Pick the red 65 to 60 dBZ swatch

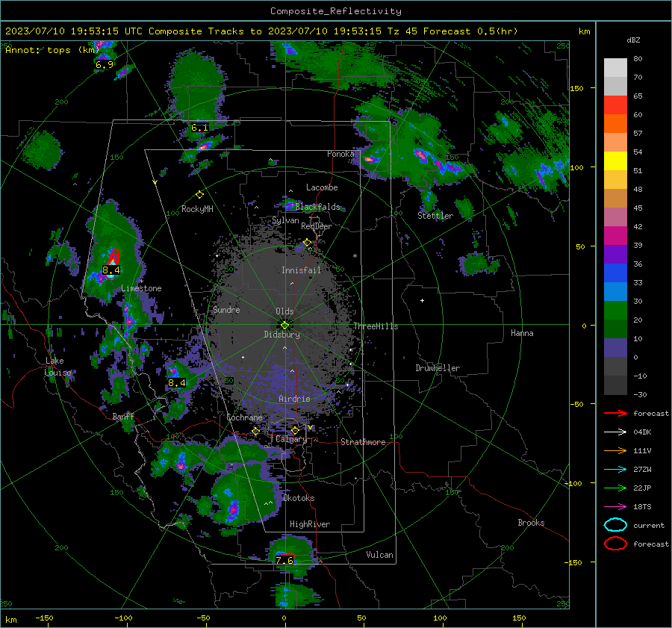615,105
